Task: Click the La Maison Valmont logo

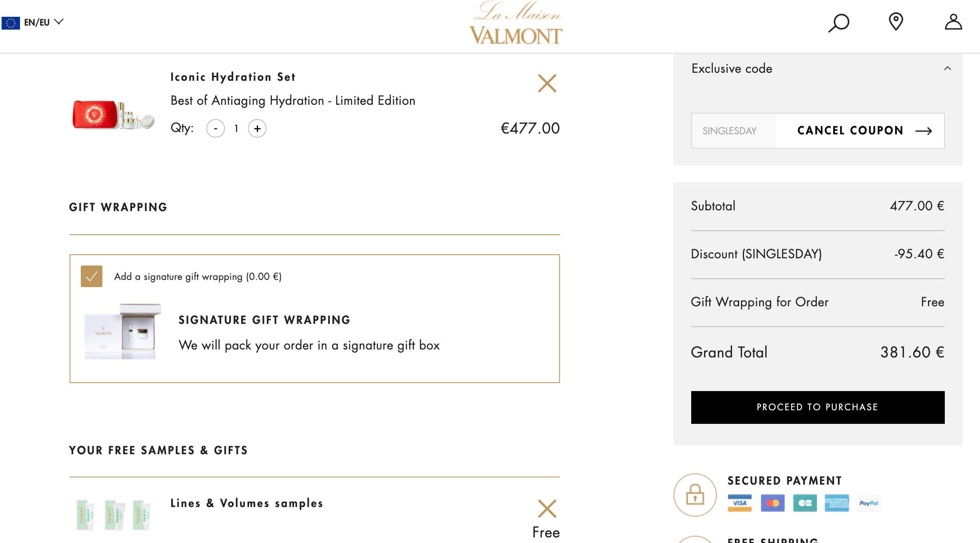Action: 515,23
